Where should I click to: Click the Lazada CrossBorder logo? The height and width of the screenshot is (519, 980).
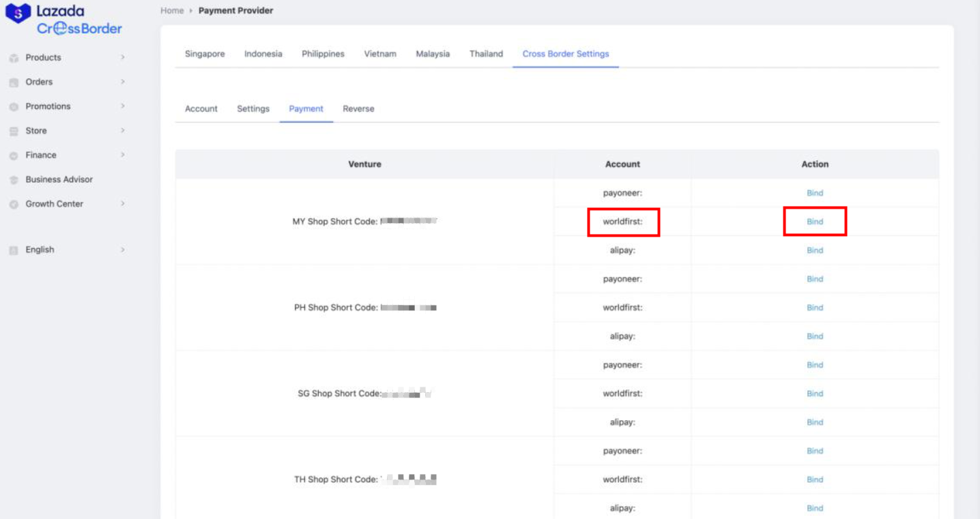coord(63,19)
